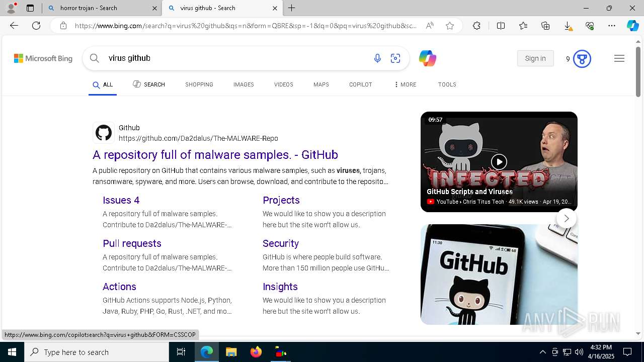The image size is (644, 362).
Task: Open the Issues 4 sublink
Action: click(x=121, y=200)
